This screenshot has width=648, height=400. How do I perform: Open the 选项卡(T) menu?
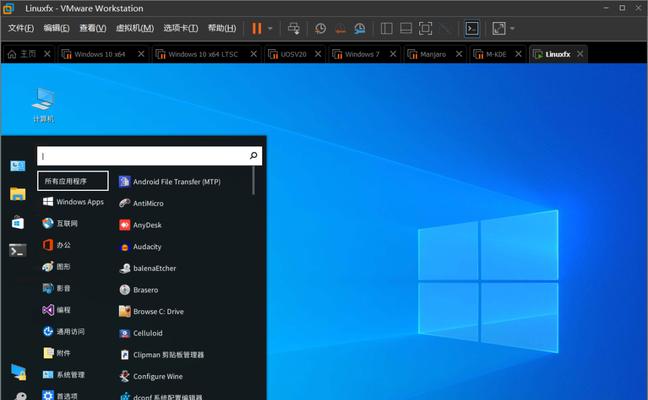(x=181, y=28)
